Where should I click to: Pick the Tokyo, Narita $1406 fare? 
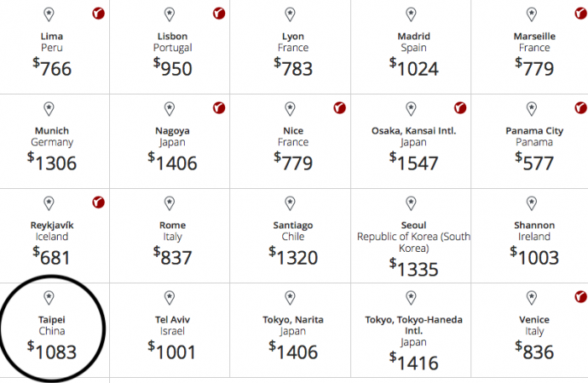tap(294, 350)
